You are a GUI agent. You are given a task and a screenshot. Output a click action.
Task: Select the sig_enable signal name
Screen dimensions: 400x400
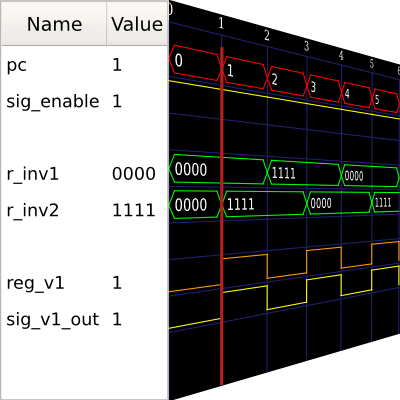(x=53, y=101)
